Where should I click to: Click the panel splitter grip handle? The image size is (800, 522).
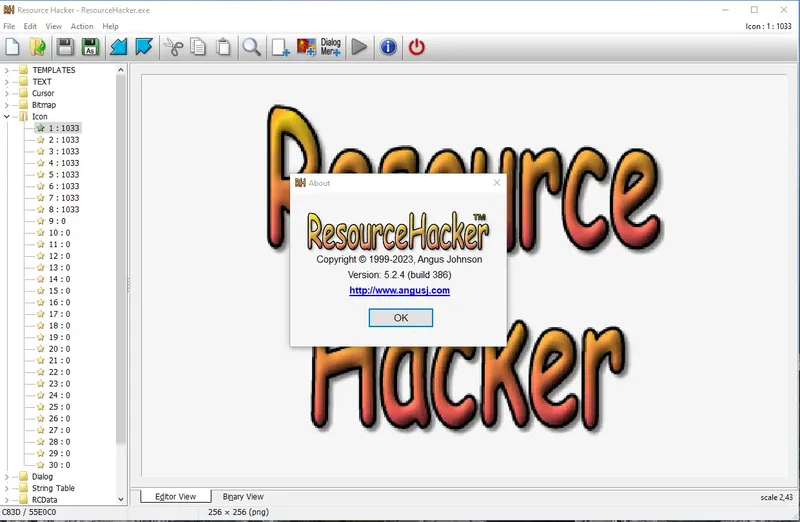point(128,284)
